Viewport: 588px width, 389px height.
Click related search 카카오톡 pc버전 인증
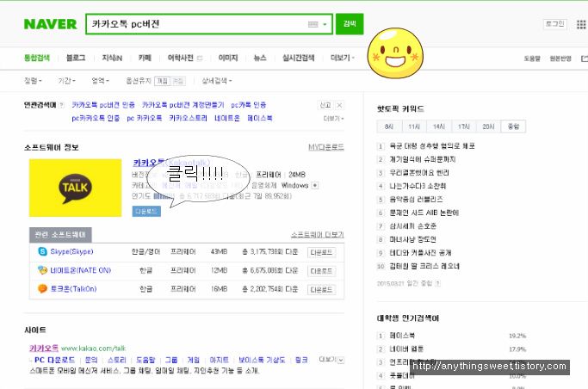(103, 105)
